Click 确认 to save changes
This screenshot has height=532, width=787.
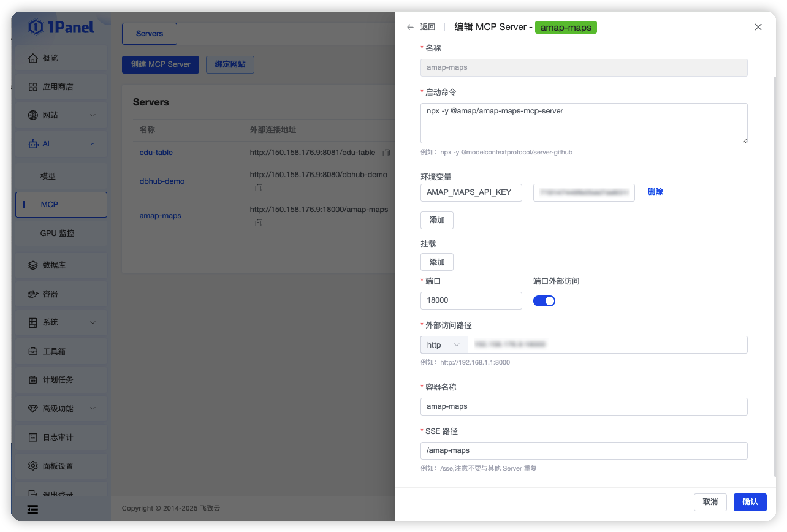coord(750,502)
